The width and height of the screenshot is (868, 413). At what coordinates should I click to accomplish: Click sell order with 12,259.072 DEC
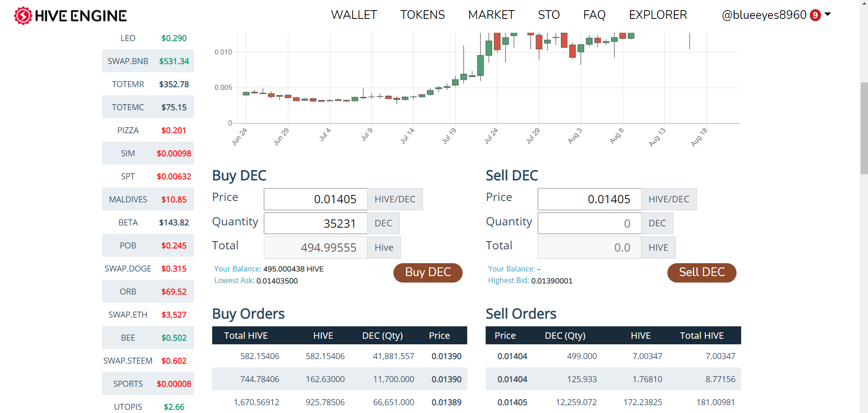tap(613, 402)
